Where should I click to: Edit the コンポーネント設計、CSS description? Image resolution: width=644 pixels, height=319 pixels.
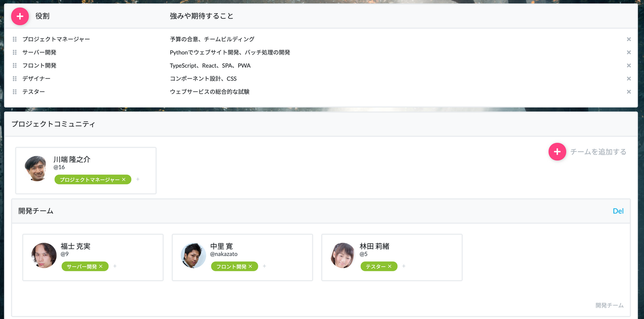tap(203, 79)
